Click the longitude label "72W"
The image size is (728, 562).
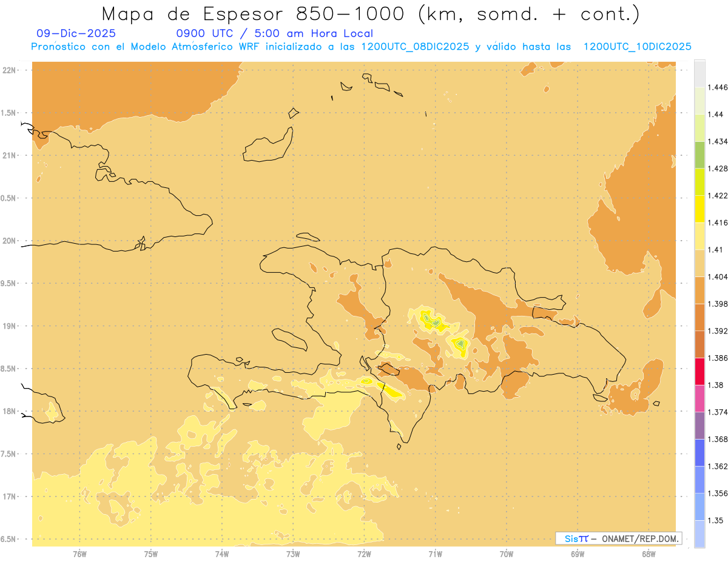click(364, 554)
